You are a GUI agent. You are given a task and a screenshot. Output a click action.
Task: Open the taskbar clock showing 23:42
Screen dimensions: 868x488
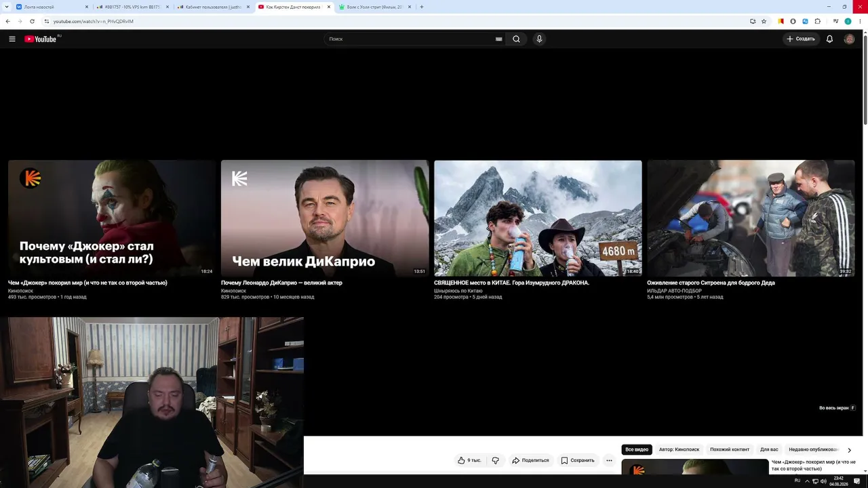point(839,481)
